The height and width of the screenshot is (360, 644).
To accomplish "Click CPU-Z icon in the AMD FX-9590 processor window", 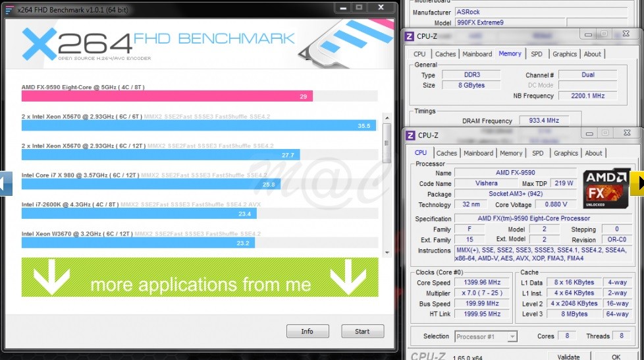I will (x=410, y=135).
